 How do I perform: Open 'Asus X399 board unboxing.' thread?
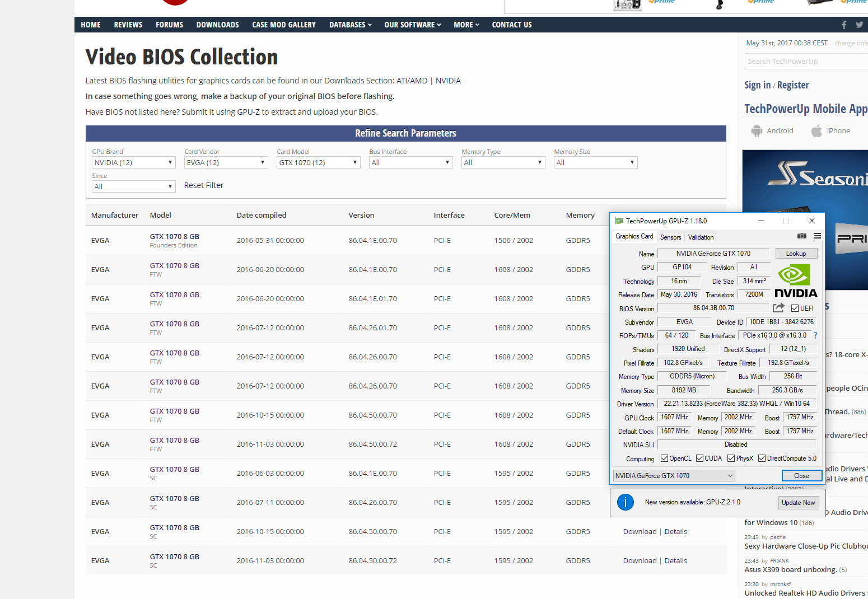click(x=791, y=569)
